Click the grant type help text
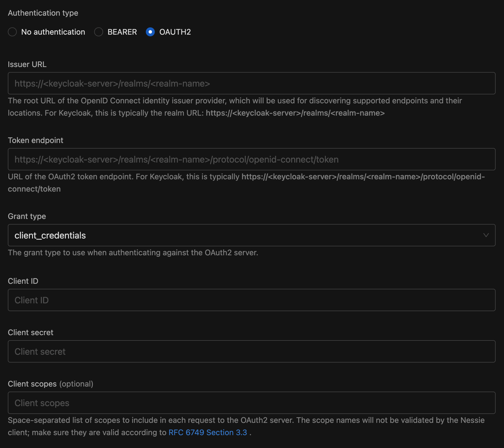The image size is (504, 448). pyautogui.click(x=133, y=252)
